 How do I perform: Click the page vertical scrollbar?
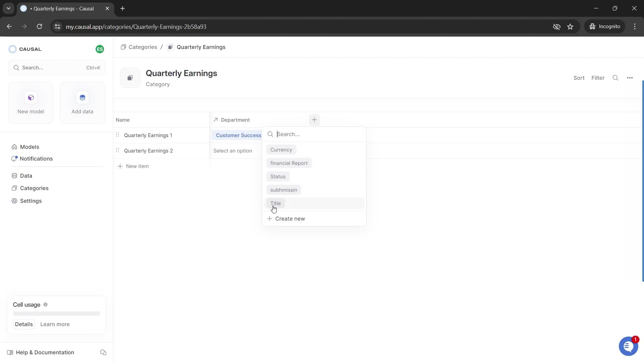point(643,181)
